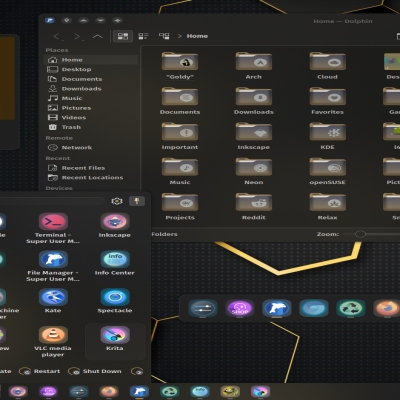Select the Cloud folder
This screenshot has height=400, width=400.
coord(327,66)
